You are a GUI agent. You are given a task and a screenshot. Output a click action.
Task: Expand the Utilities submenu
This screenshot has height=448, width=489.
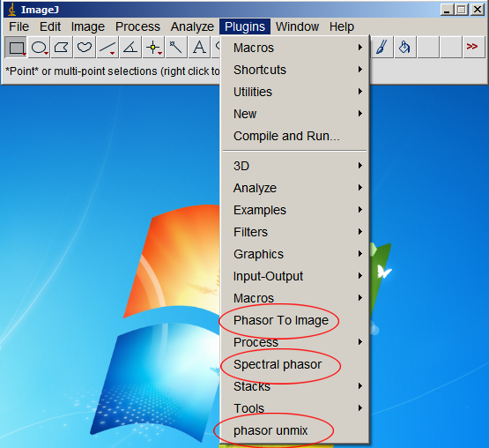pos(294,92)
